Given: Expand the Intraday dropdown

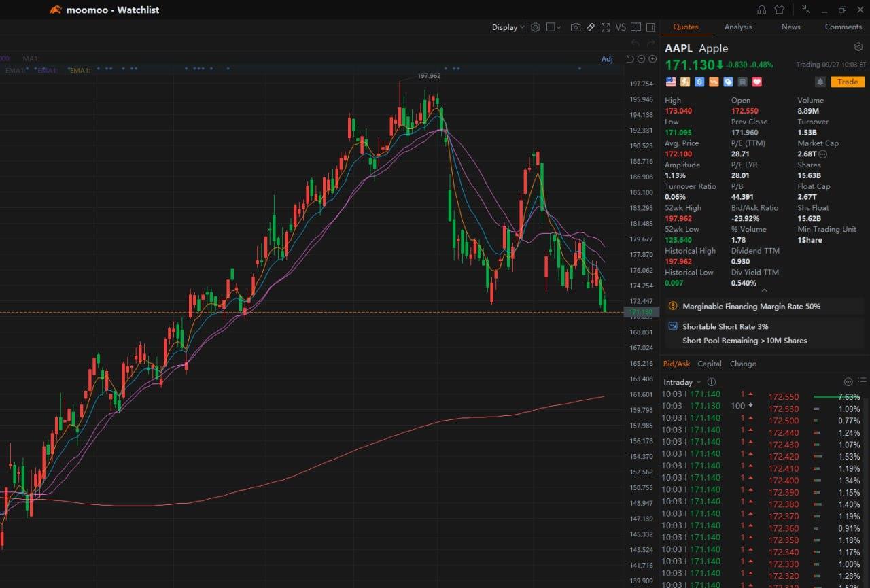Looking at the screenshot, I should coord(682,382).
